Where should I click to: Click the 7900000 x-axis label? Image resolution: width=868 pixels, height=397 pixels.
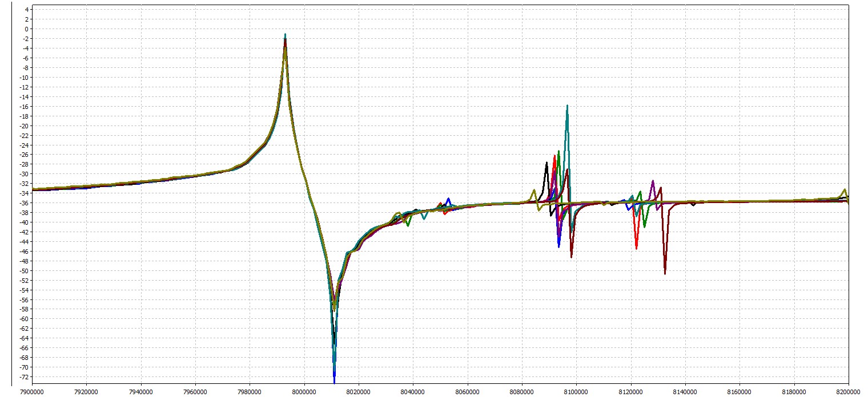32,391
